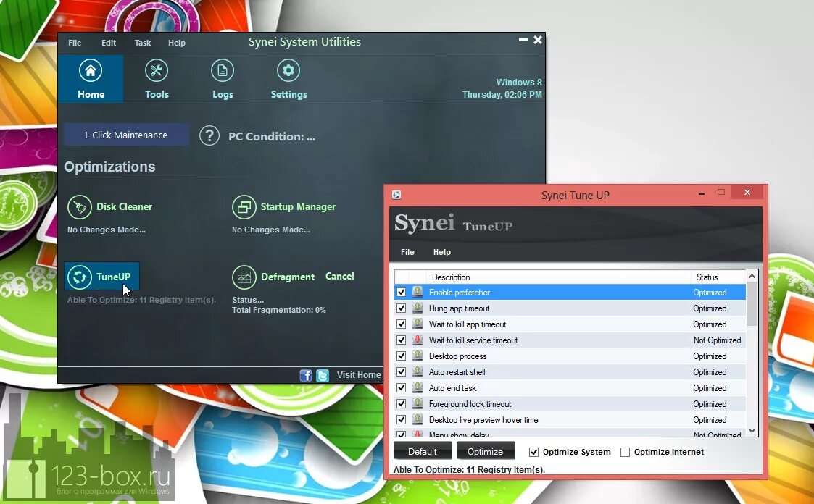Select the 'Auto end task' row text

tap(453, 388)
